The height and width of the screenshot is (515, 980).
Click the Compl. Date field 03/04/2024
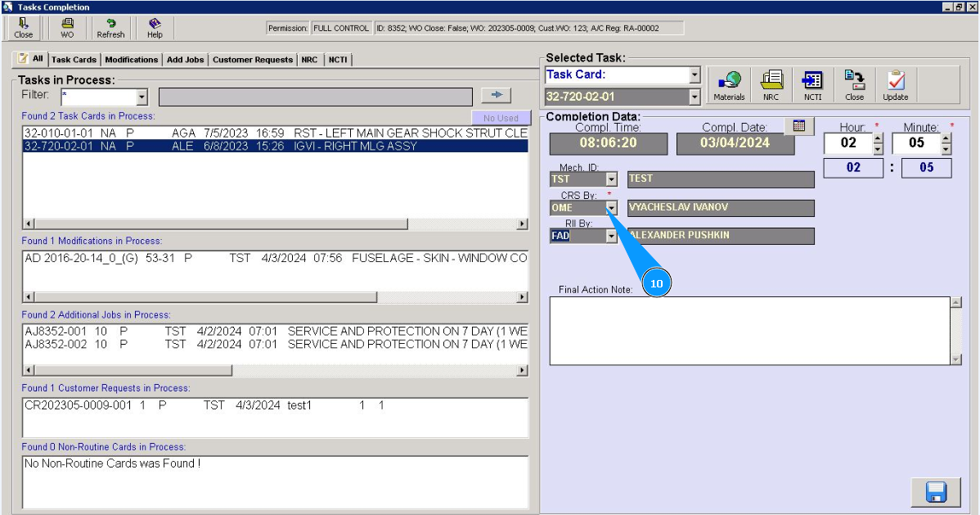click(735, 143)
